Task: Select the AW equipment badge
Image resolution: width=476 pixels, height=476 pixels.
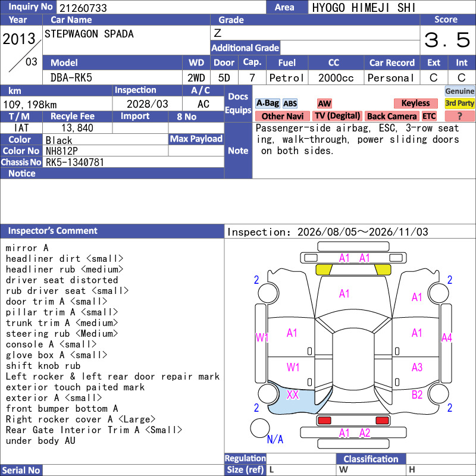Action: click(324, 104)
